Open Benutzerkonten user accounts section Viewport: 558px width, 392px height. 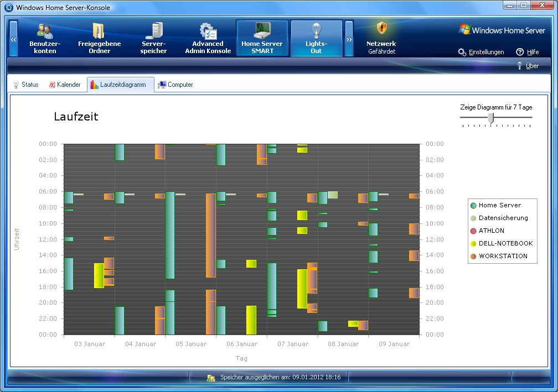45,38
